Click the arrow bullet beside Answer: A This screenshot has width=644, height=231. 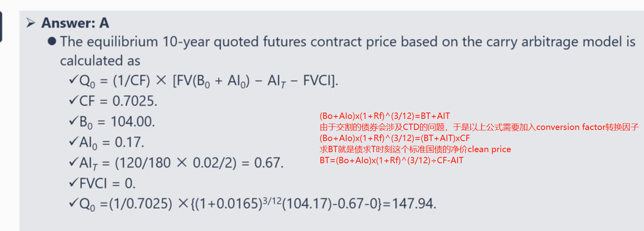(31, 23)
